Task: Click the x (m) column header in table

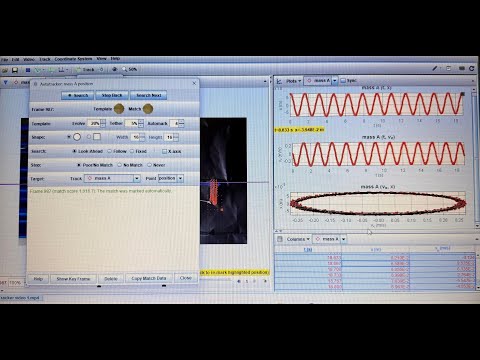Action: tap(375, 249)
